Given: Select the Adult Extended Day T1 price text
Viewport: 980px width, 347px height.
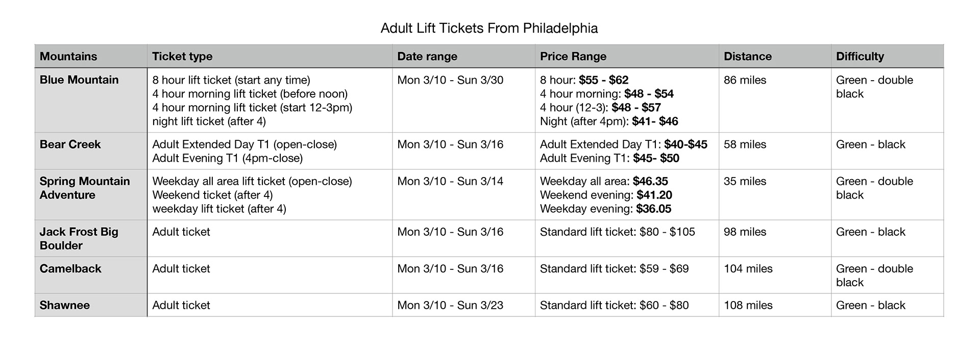Looking at the screenshot, I should (623, 144).
